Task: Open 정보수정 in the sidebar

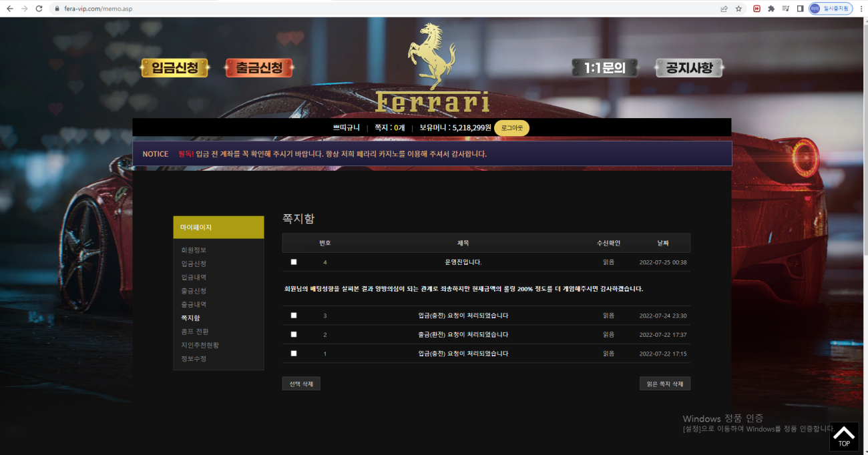Action: (194, 359)
